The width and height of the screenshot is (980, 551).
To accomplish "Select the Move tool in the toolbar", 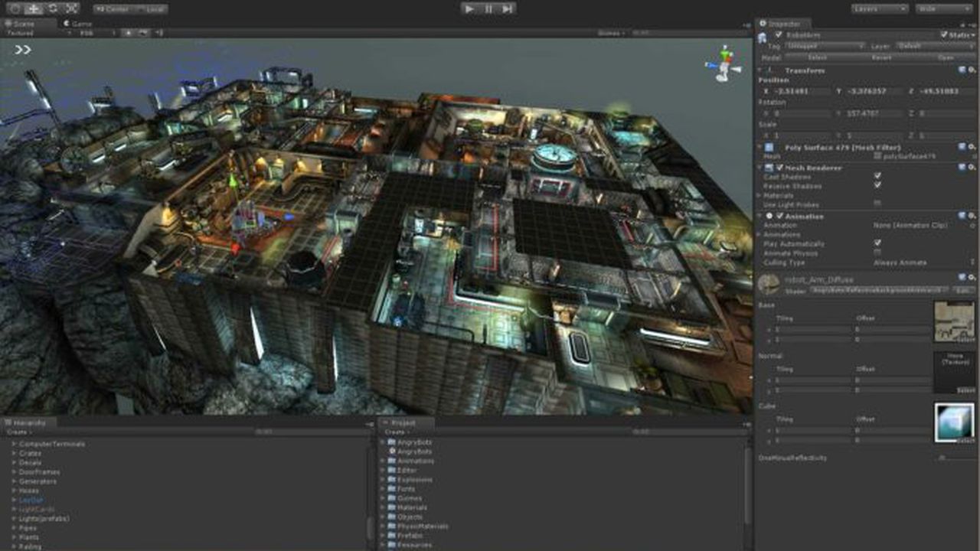I will tap(31, 8).
